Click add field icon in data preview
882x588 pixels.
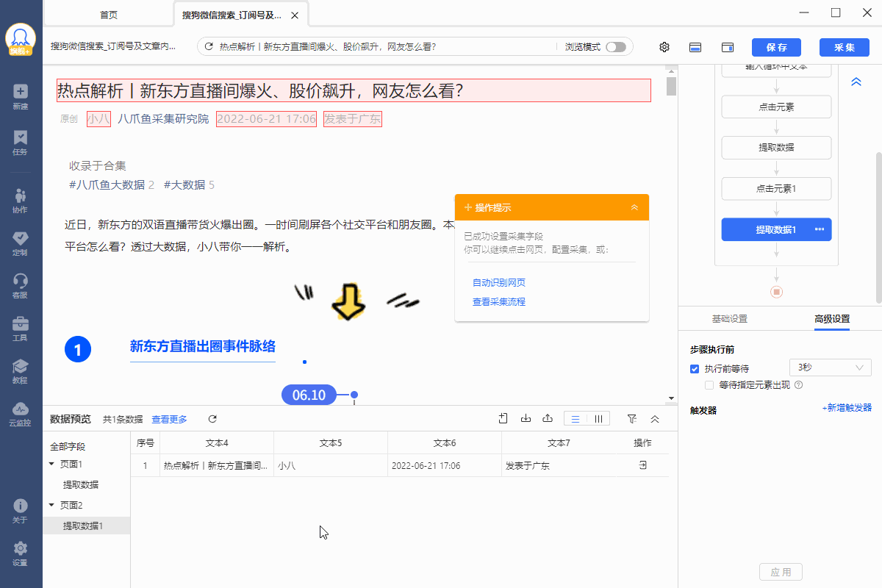503,419
